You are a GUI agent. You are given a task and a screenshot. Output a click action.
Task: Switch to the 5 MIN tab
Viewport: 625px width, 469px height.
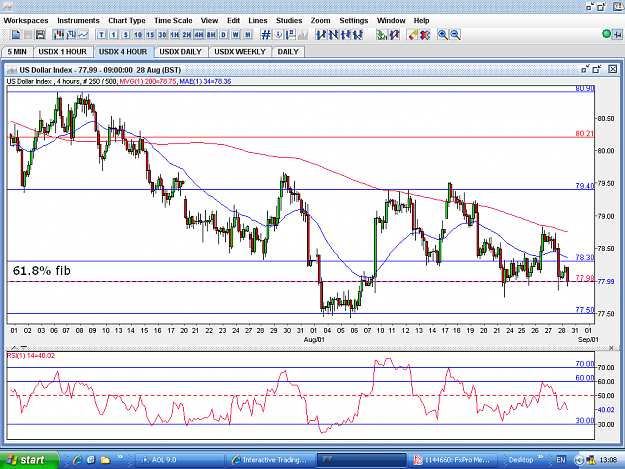click(x=17, y=52)
